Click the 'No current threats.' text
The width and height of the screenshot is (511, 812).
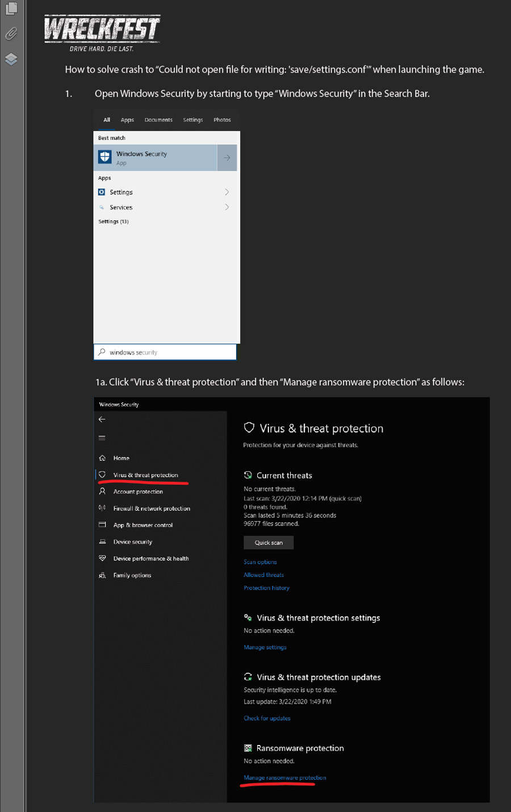pyautogui.click(x=270, y=489)
